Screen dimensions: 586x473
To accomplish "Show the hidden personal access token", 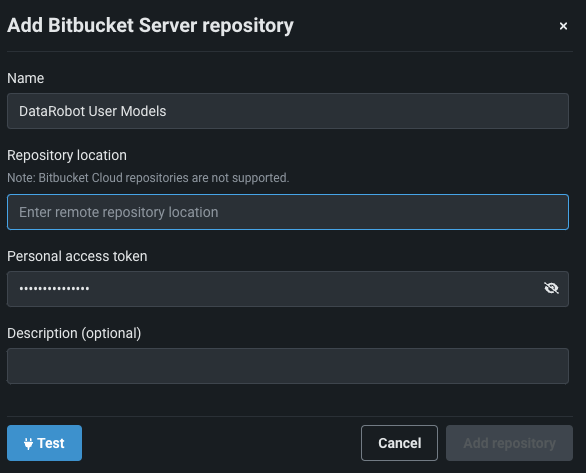I will click(x=551, y=288).
